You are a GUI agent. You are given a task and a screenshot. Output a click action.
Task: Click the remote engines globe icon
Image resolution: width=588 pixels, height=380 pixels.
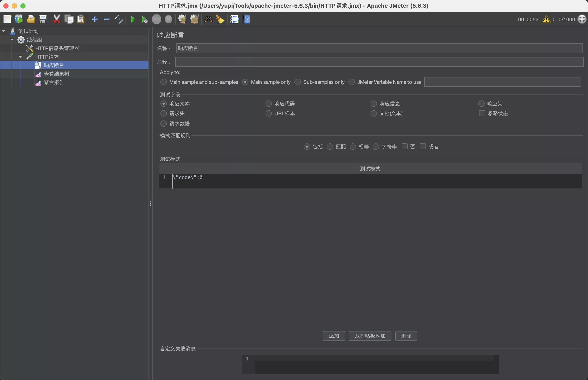pyautogui.click(x=582, y=19)
